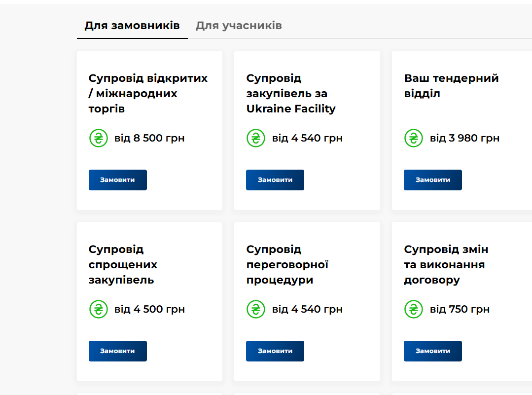Click hryvnia icon in tender department card
Screen dimensions: 532x395
(x=414, y=138)
